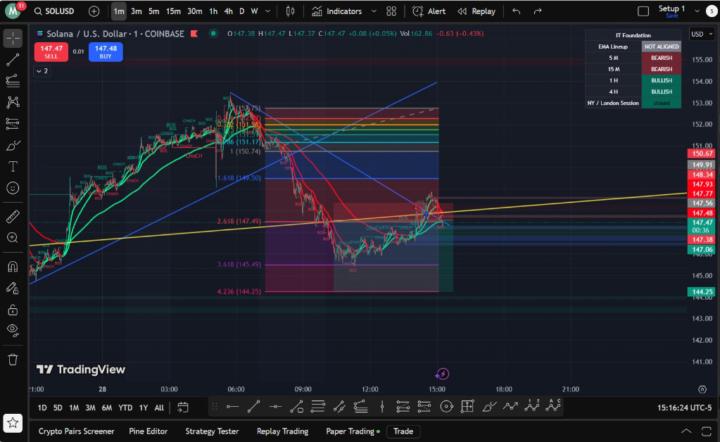This screenshot has width=720, height=442.
Task: Open the Strategy Tester tab
Action: click(212, 431)
